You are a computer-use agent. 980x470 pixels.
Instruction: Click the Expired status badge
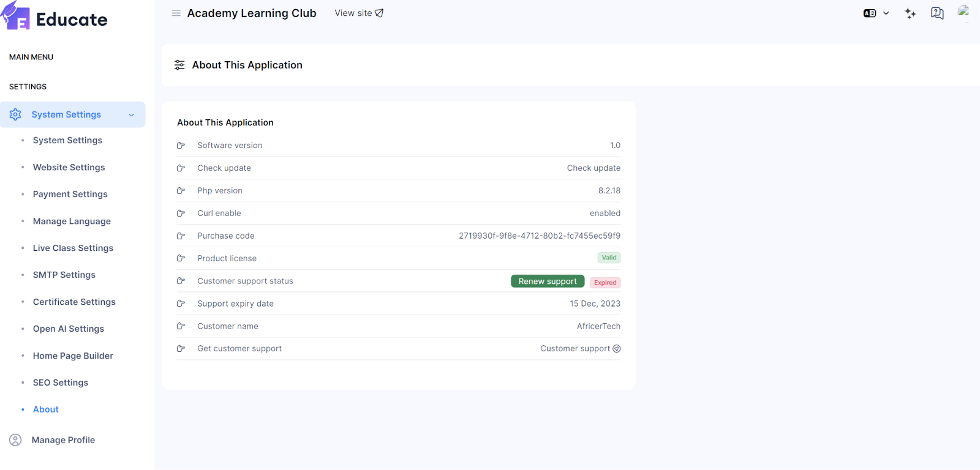pos(605,283)
